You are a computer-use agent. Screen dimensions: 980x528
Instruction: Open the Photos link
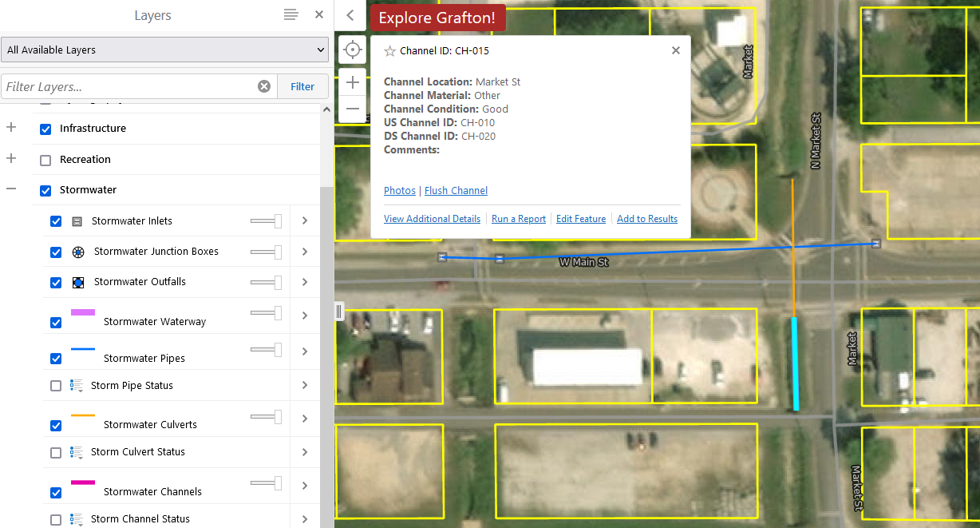(x=399, y=190)
